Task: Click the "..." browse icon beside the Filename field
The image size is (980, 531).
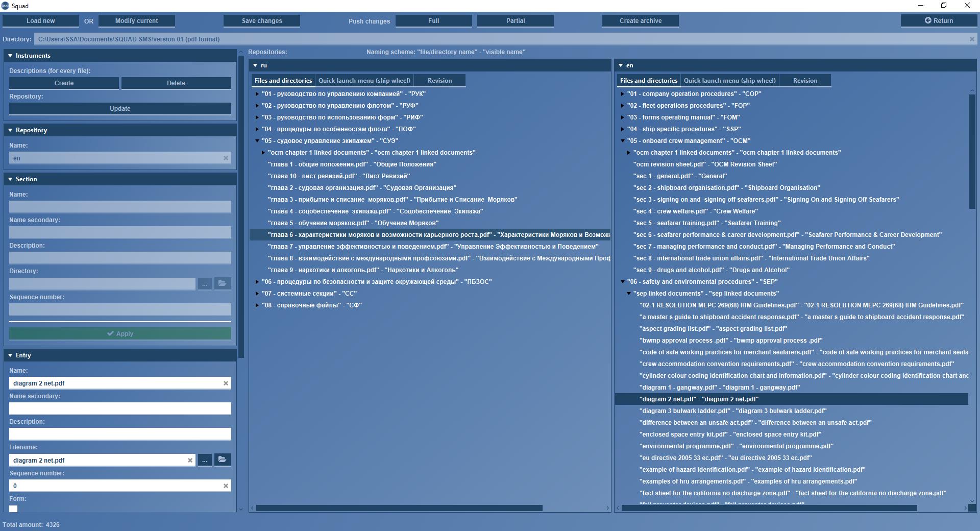Action: [205, 460]
